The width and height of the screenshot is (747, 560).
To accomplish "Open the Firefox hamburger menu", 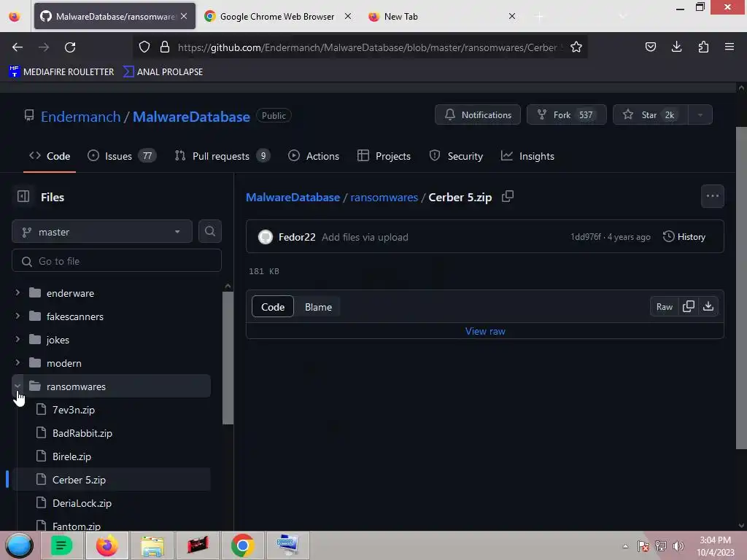I will [x=729, y=47].
